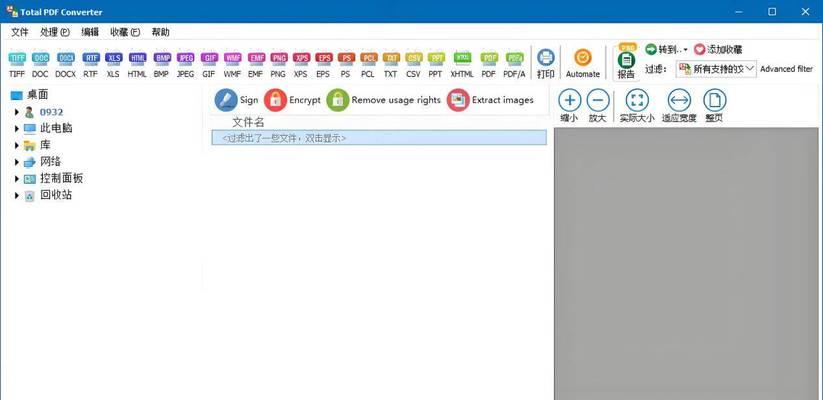Screen dimensions: 823x400
Task: Choose CSV conversion icon
Action: [413, 64]
